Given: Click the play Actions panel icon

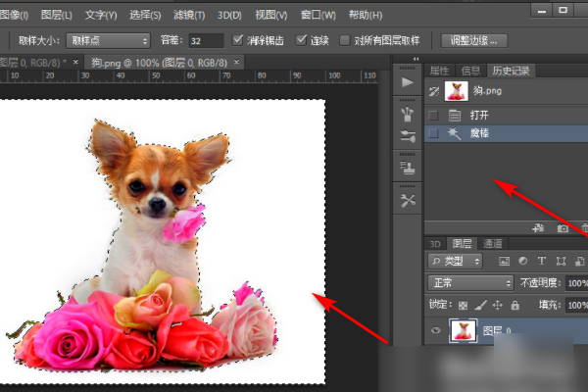Looking at the screenshot, I should point(408,83).
